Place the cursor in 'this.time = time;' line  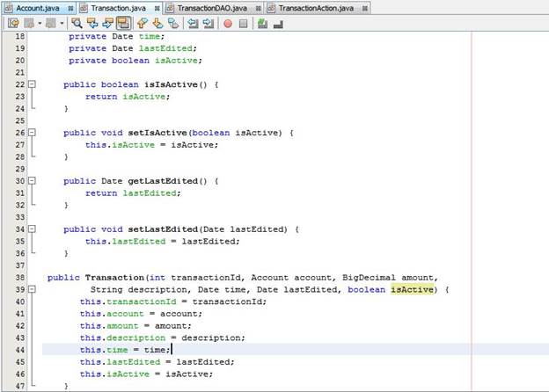tap(125, 350)
